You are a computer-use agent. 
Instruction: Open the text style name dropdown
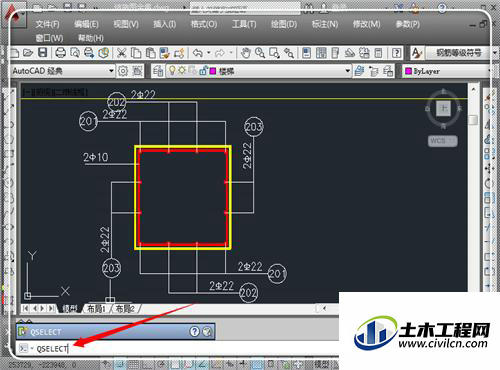click(495, 53)
